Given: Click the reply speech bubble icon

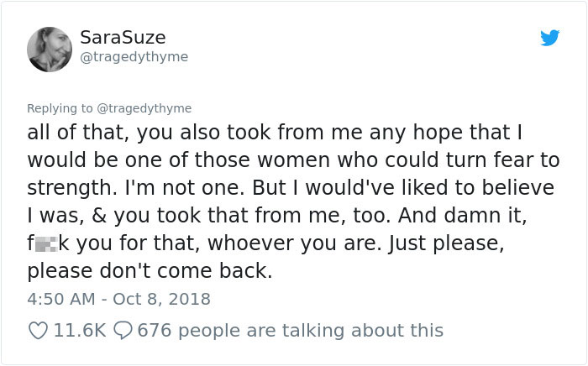Looking at the screenshot, I should 123,330.
